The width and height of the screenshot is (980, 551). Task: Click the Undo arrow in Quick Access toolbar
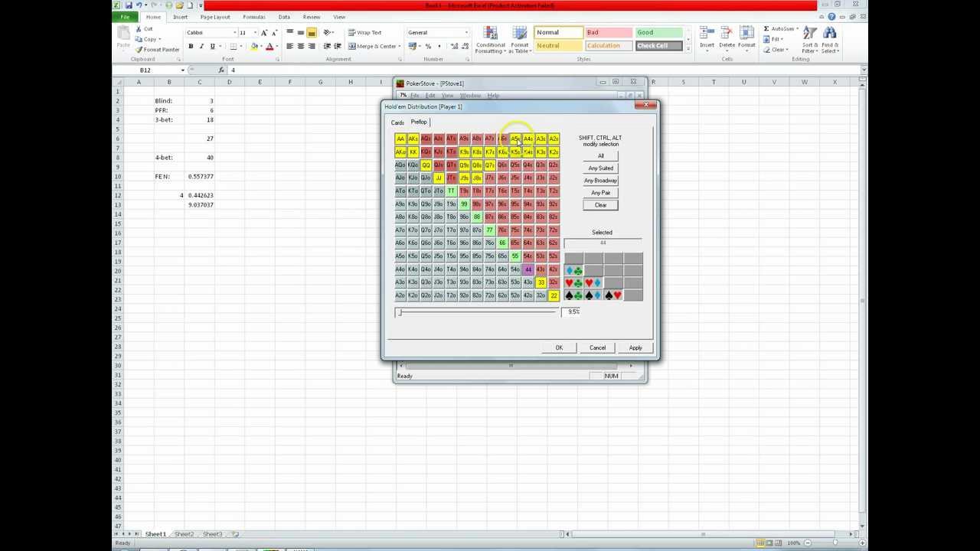pos(139,5)
